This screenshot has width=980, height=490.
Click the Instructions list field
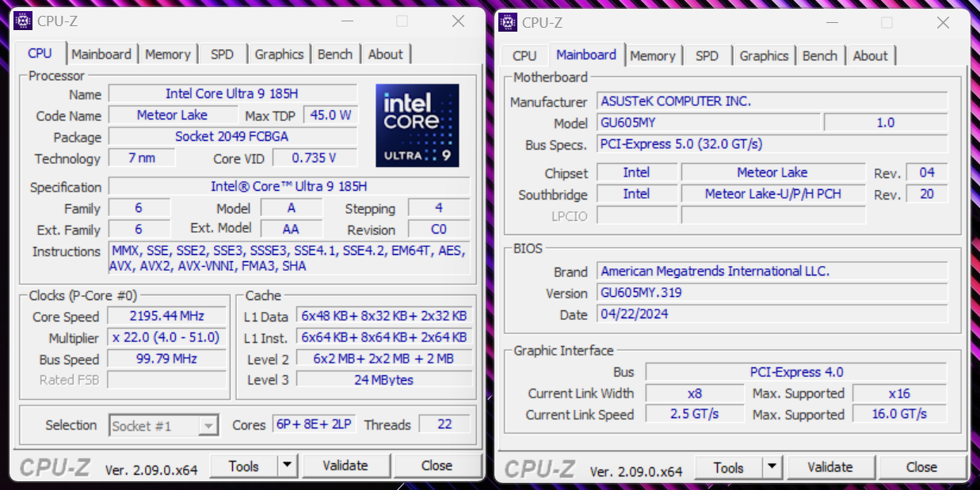coord(289,259)
